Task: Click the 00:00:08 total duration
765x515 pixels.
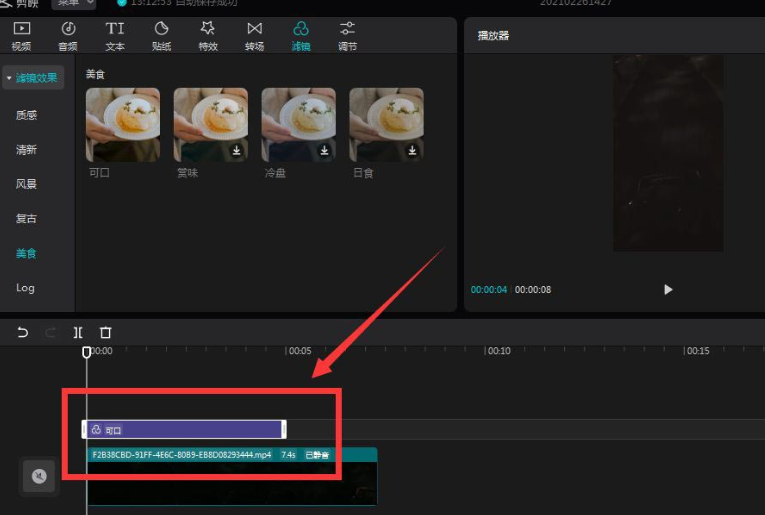Action: coord(533,290)
